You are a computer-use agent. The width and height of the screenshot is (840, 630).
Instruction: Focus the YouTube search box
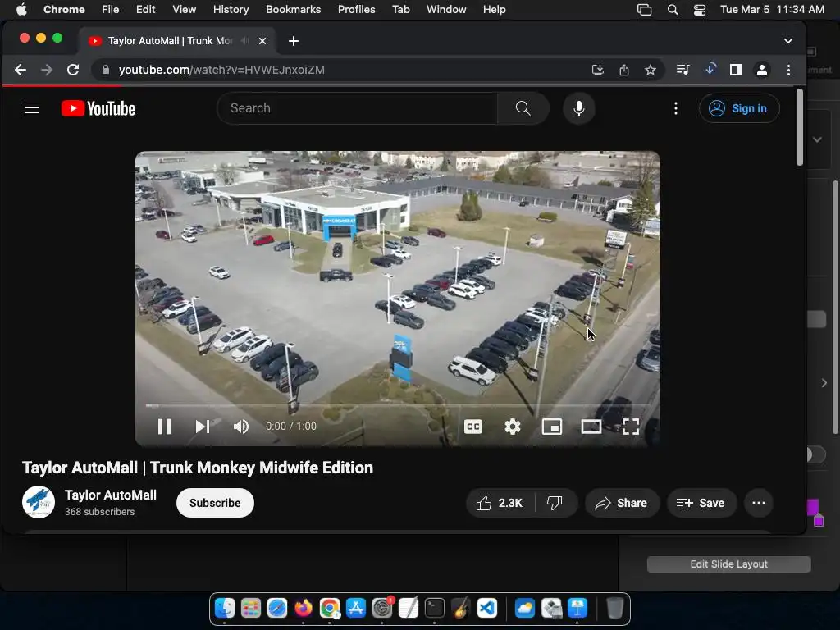click(357, 108)
